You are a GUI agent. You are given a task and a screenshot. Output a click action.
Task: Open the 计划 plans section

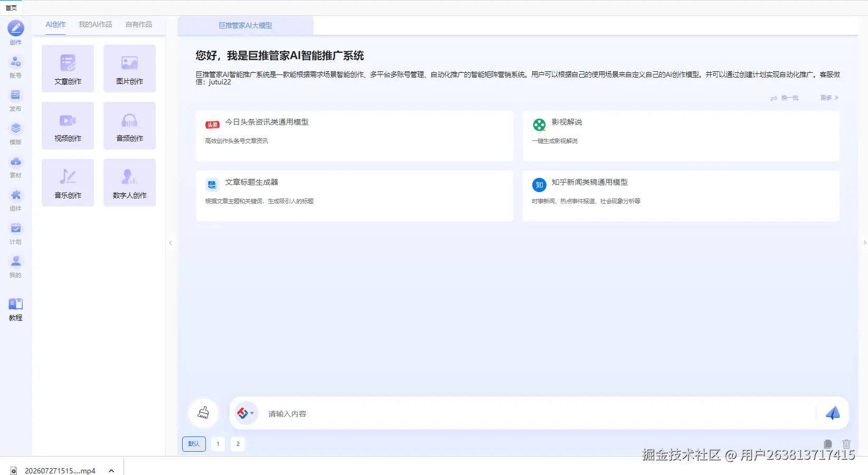16,233
